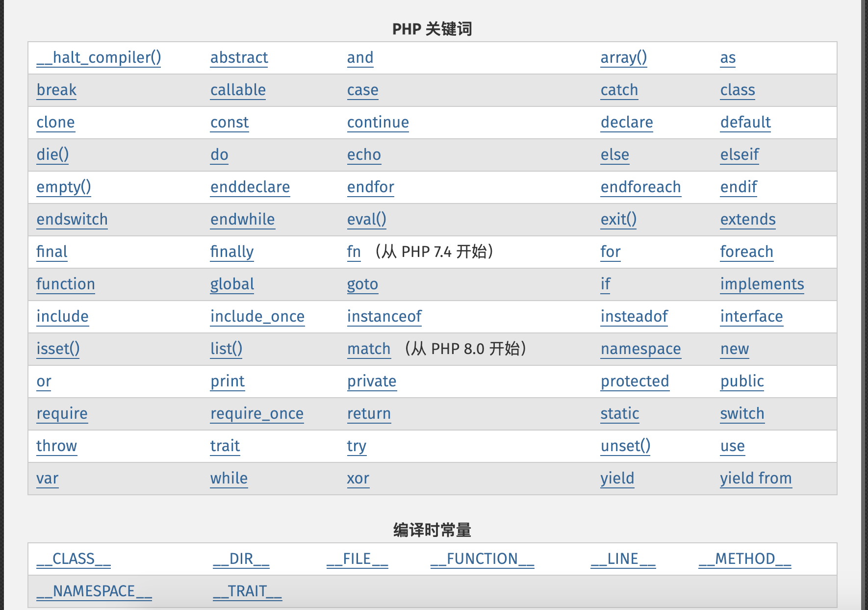Click the endforeach keyword link
Screen dimensions: 868x610
pos(640,187)
